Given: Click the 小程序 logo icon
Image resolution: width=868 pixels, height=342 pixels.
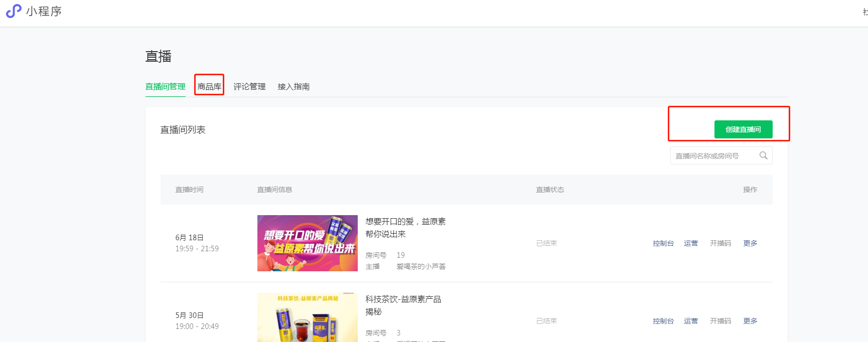Looking at the screenshot, I should 14,11.
